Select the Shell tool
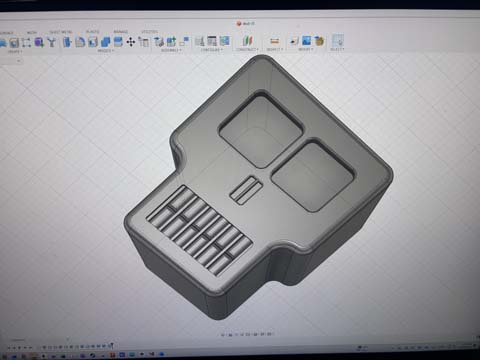480x360 pixels. coord(93,42)
